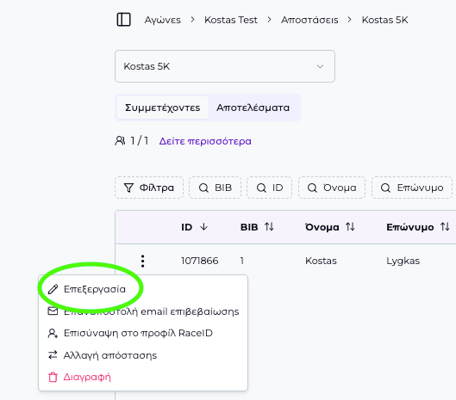This screenshot has width=456, height=400.
Task: Sort by BIB column arrows
Action: 269,227
